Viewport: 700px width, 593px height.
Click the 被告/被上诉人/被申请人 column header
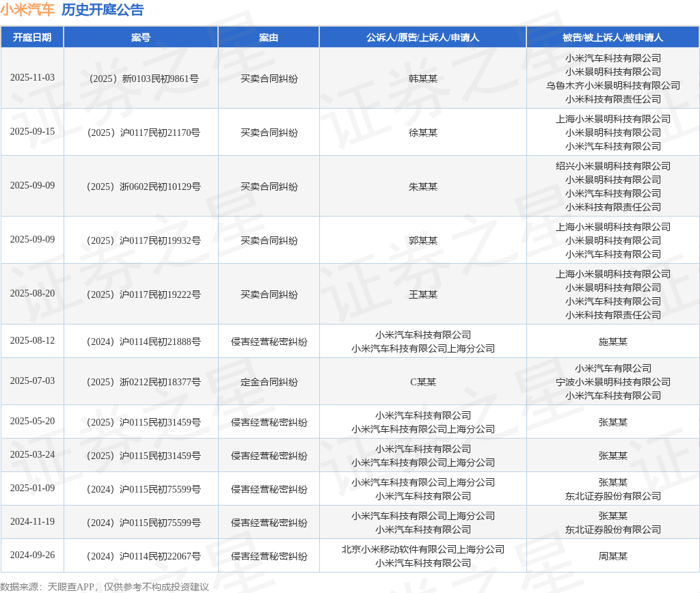pyautogui.click(x=613, y=38)
